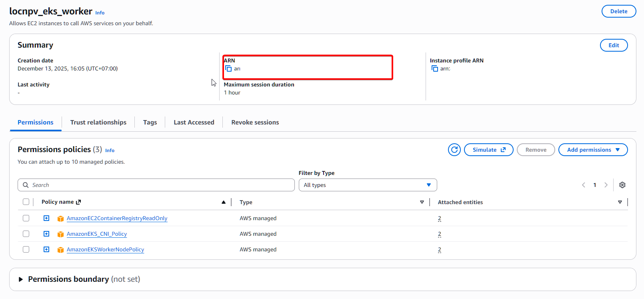
Task: Open the AmazonEKSWorkerNodePolicy link
Action: click(105, 249)
